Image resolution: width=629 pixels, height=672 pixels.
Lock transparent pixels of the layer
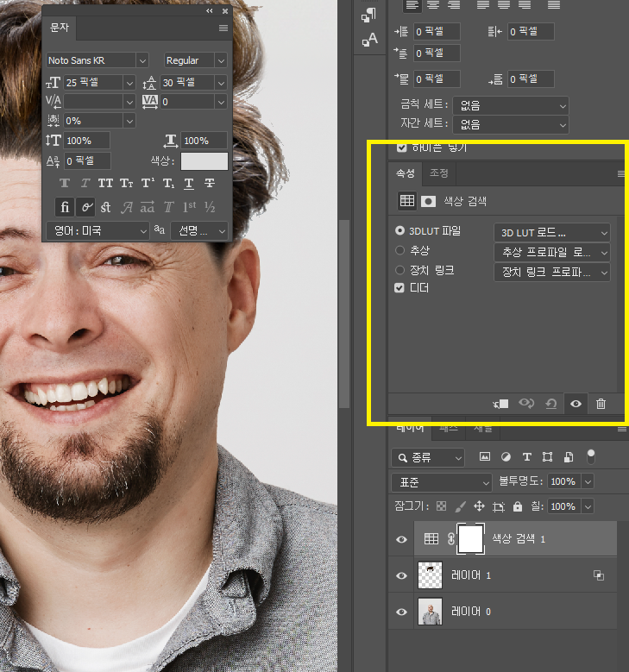pyautogui.click(x=441, y=506)
